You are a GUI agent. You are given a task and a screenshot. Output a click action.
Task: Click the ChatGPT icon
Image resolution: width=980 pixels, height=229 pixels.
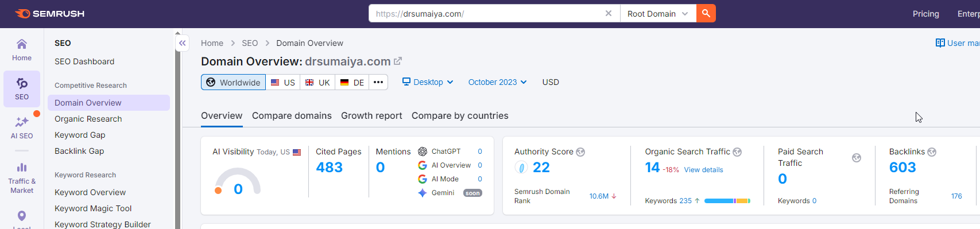point(423,152)
